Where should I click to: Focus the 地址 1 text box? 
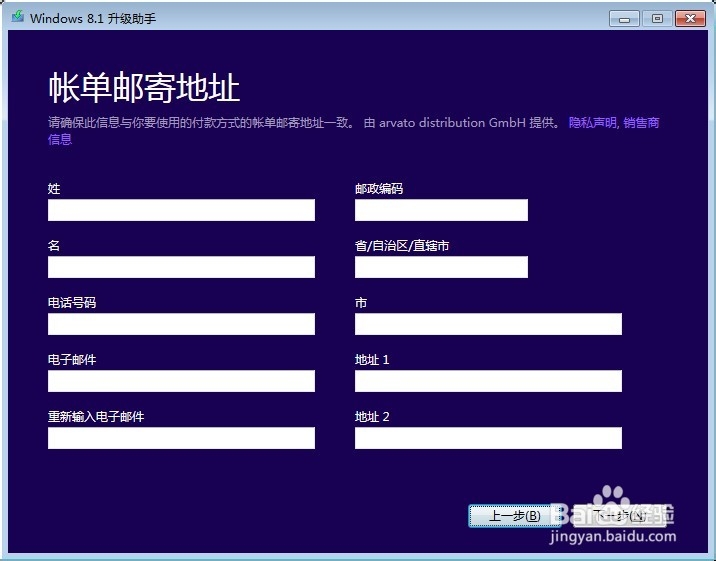pos(488,381)
